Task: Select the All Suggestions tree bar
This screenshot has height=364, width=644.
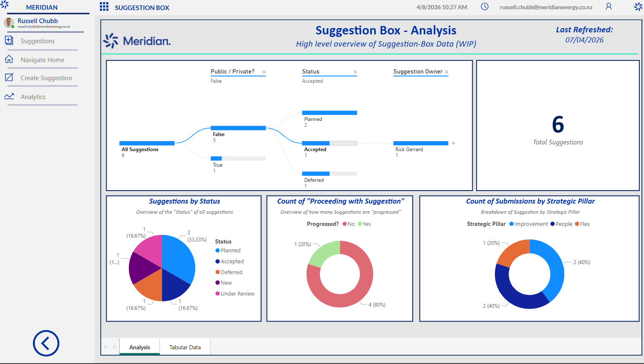Action: [147, 143]
